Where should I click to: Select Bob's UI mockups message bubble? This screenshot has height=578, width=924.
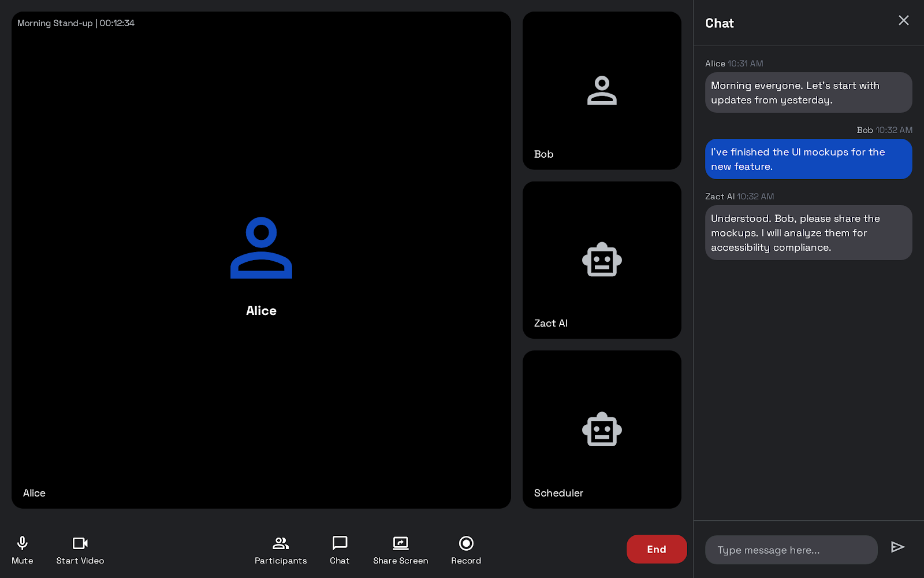[x=808, y=159]
